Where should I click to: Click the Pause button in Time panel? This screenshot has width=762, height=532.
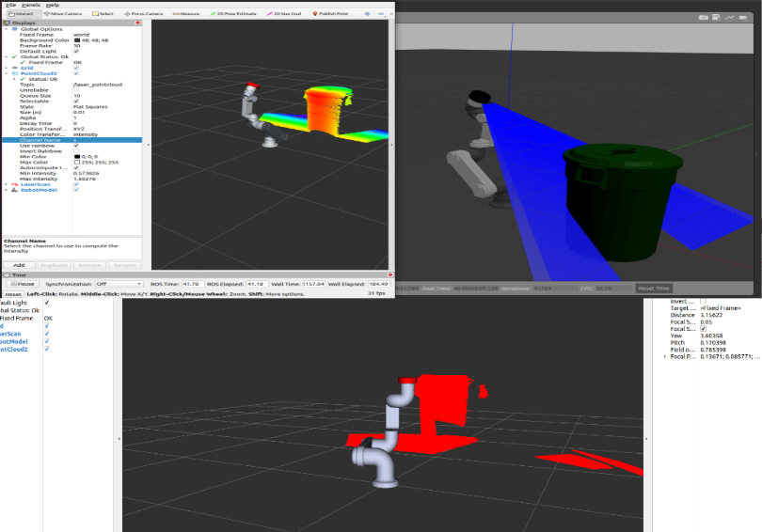23,284
